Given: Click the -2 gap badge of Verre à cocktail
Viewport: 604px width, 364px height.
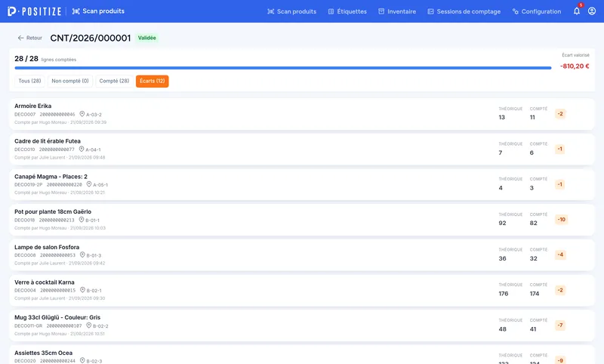Looking at the screenshot, I should 560,290.
